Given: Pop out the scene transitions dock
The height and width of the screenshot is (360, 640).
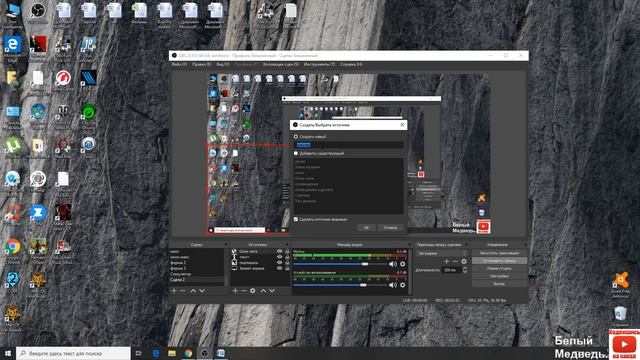Looking at the screenshot, I should click(x=466, y=244).
